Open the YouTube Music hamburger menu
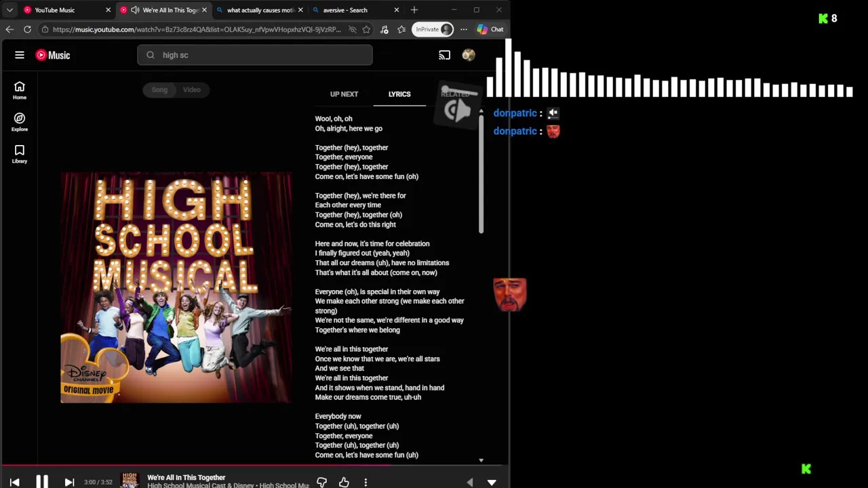Viewport: 868px width, 488px height. click(x=20, y=55)
